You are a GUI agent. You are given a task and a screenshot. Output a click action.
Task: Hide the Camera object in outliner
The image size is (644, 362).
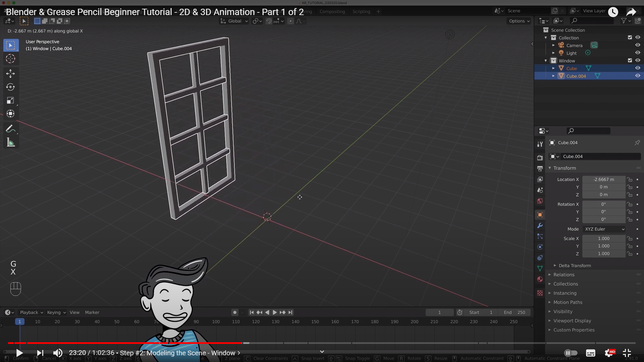(638, 45)
